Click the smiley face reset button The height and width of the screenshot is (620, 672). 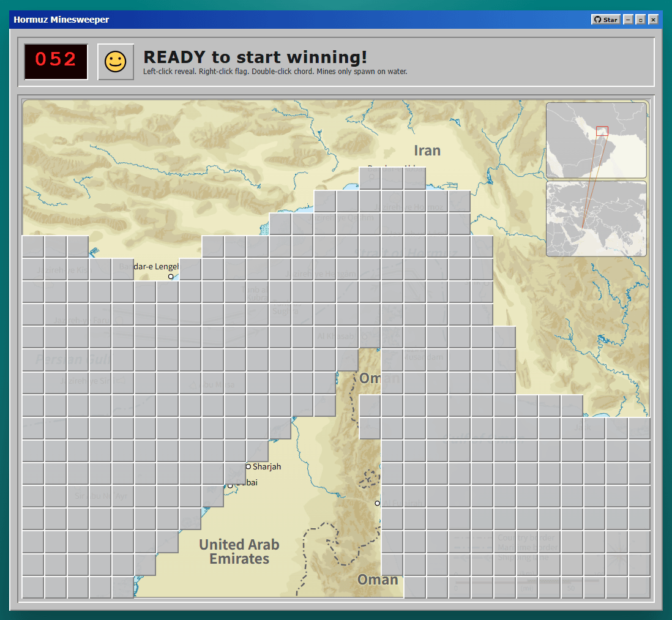(x=115, y=62)
